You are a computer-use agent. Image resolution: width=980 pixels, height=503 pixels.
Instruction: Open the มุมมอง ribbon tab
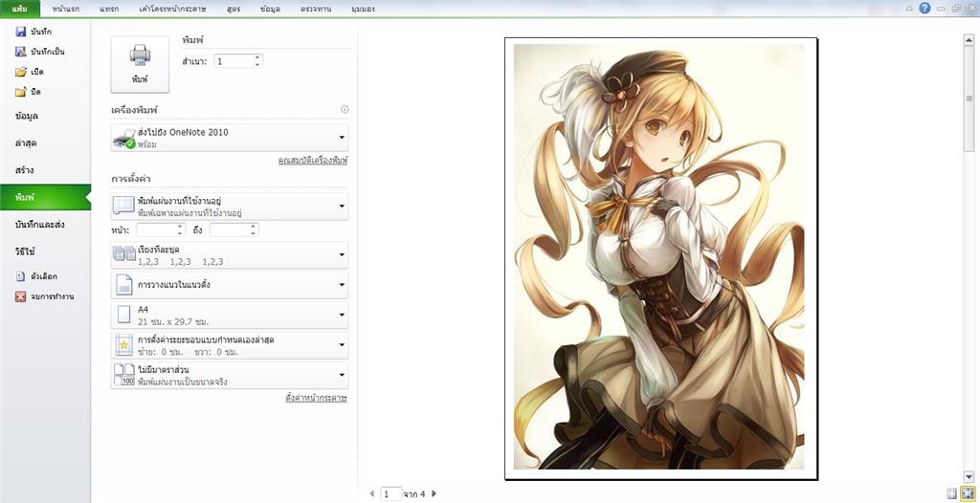[x=363, y=9]
